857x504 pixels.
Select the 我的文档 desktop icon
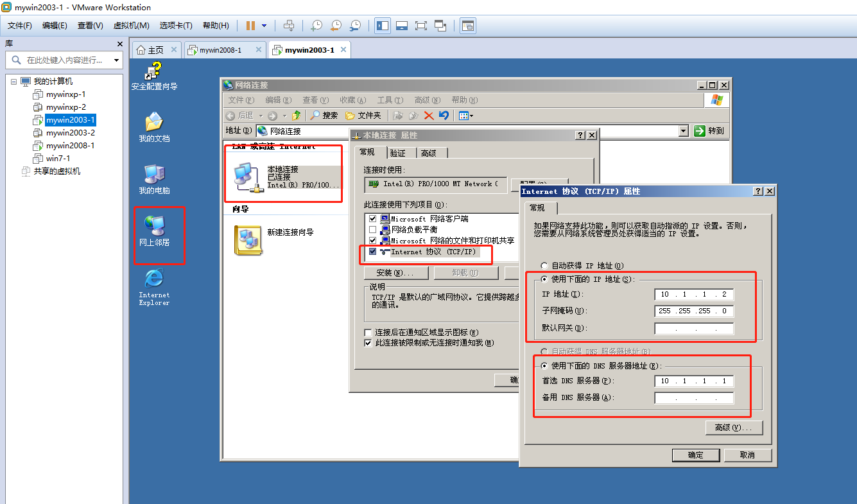tap(154, 128)
